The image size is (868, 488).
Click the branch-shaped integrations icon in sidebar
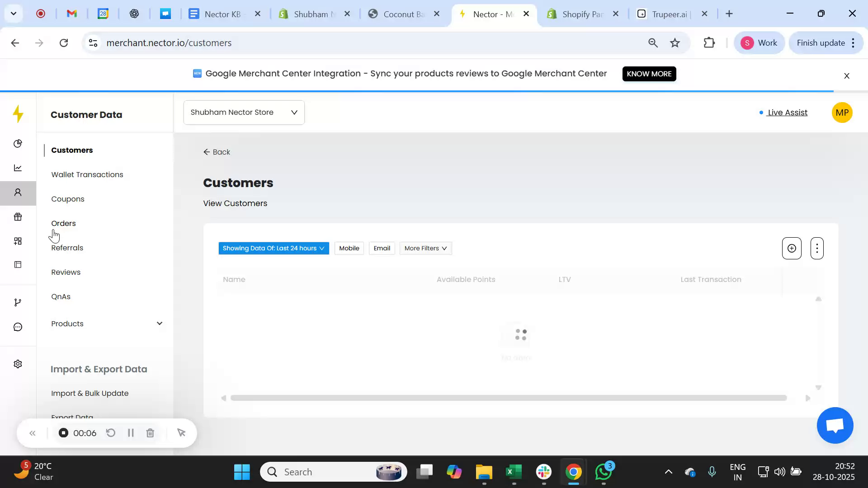point(18,302)
